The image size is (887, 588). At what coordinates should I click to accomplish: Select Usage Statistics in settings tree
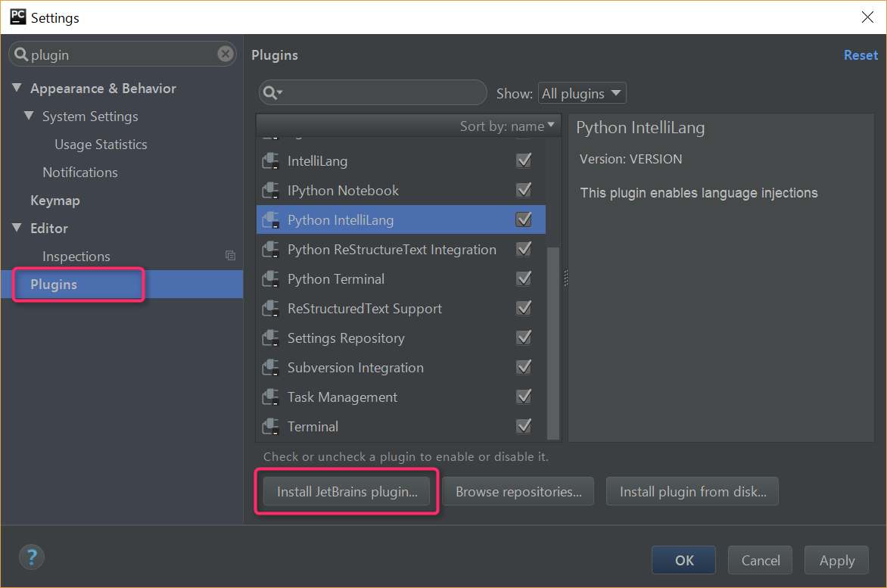(101, 145)
